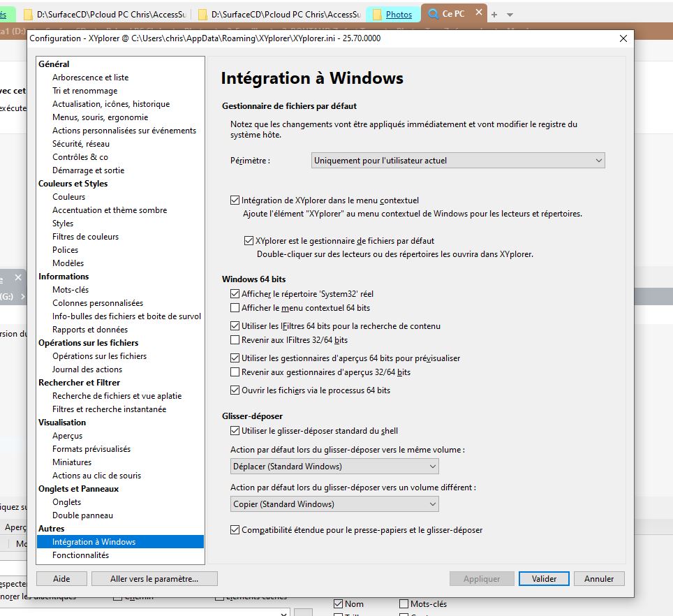Viewport: 673px width, 616px height.
Task: Open the tab list dropdown arrow
Action: coord(509,13)
